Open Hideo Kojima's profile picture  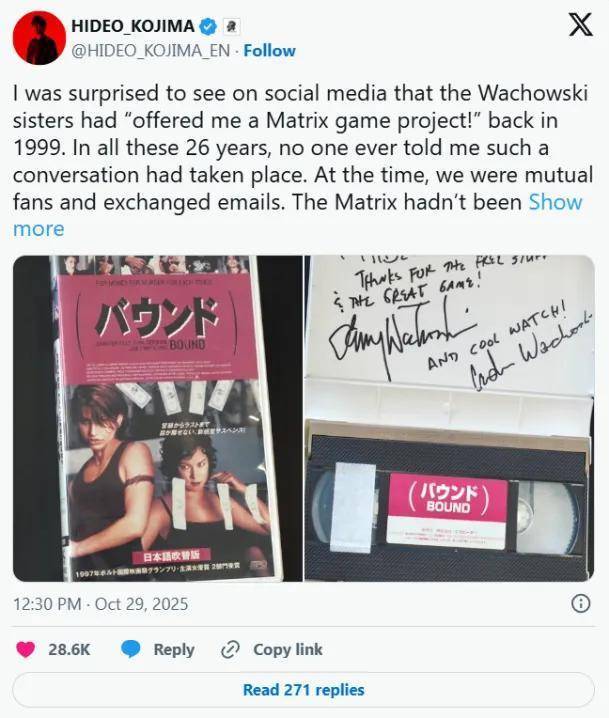[39, 38]
